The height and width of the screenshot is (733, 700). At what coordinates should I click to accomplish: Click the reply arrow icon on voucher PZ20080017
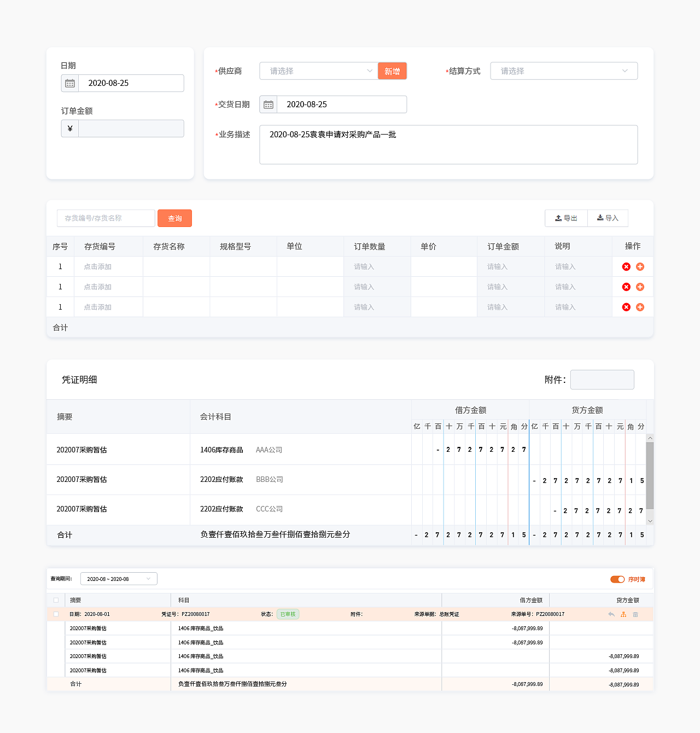click(x=611, y=614)
